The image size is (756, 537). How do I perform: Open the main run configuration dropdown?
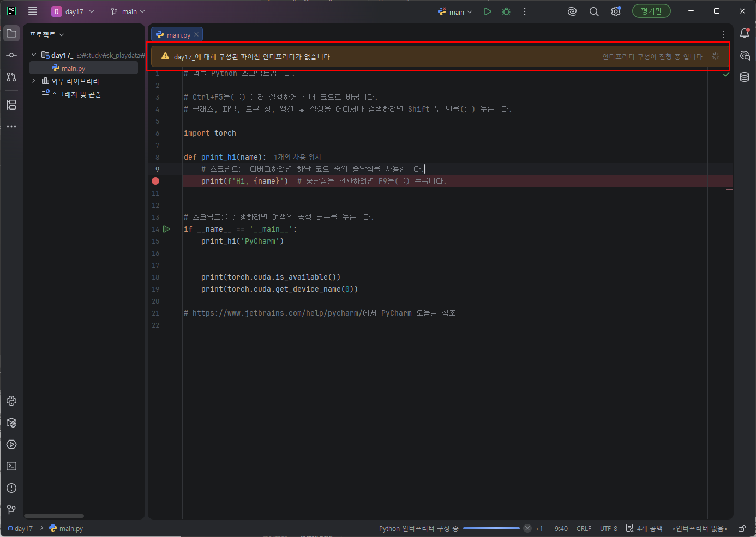click(455, 11)
